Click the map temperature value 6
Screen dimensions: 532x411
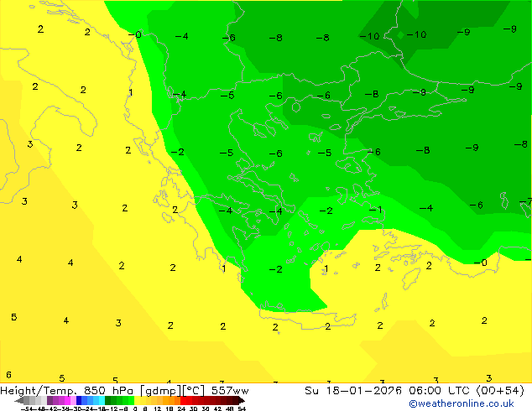coord(8,375)
